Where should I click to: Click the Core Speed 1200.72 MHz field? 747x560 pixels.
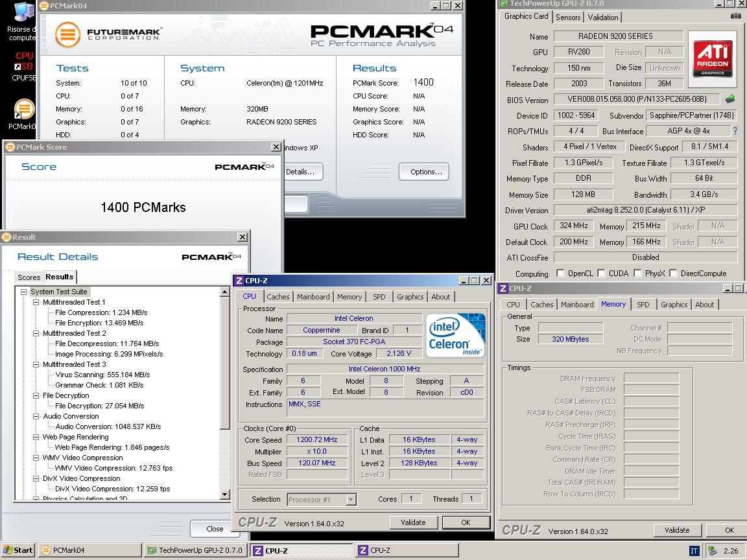point(317,439)
